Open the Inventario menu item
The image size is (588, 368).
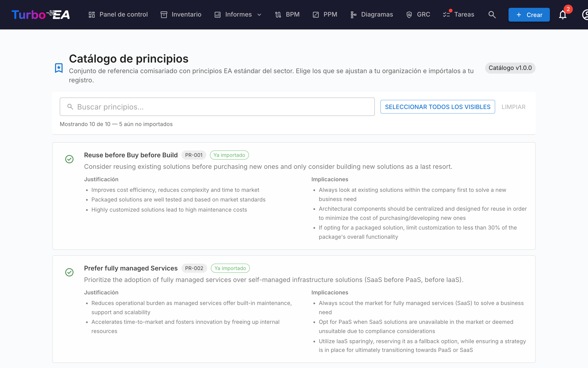pyautogui.click(x=181, y=14)
